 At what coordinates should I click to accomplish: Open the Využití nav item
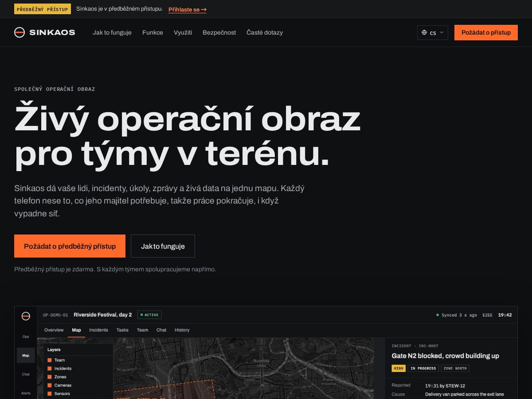click(x=183, y=33)
